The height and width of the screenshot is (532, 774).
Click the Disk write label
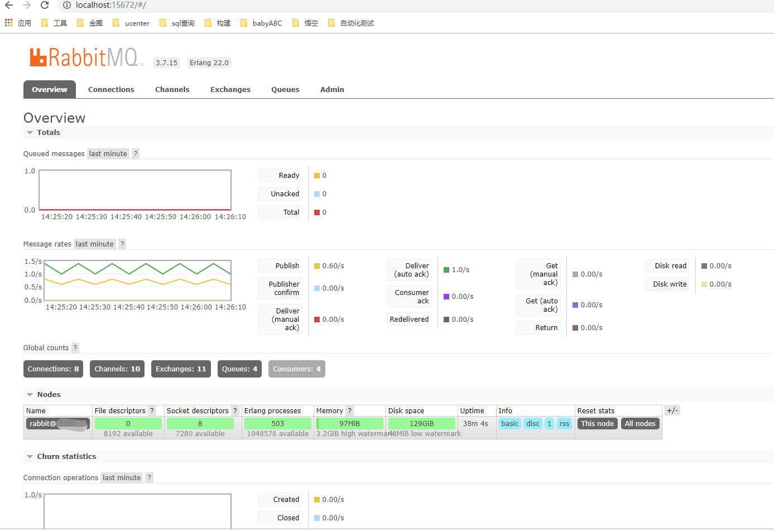[x=668, y=284]
